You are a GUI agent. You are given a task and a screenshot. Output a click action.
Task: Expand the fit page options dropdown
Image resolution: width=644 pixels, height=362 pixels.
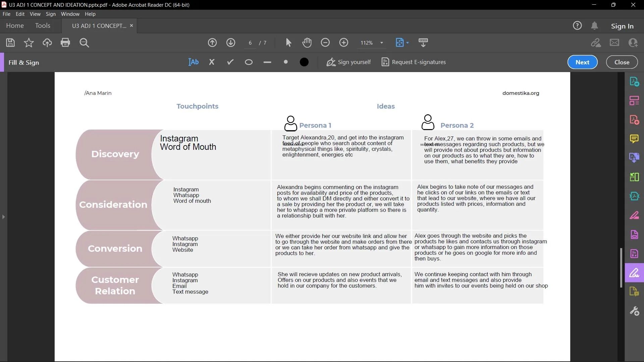(408, 43)
